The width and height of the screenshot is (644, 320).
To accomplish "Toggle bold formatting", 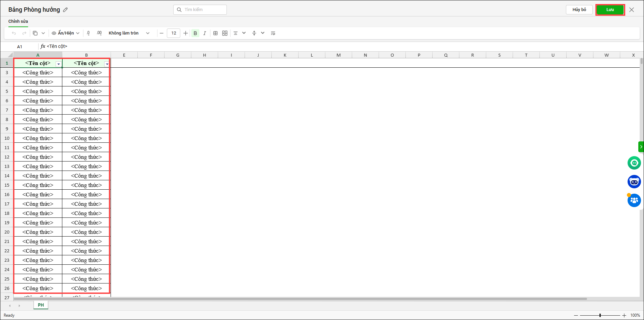I will point(195,33).
